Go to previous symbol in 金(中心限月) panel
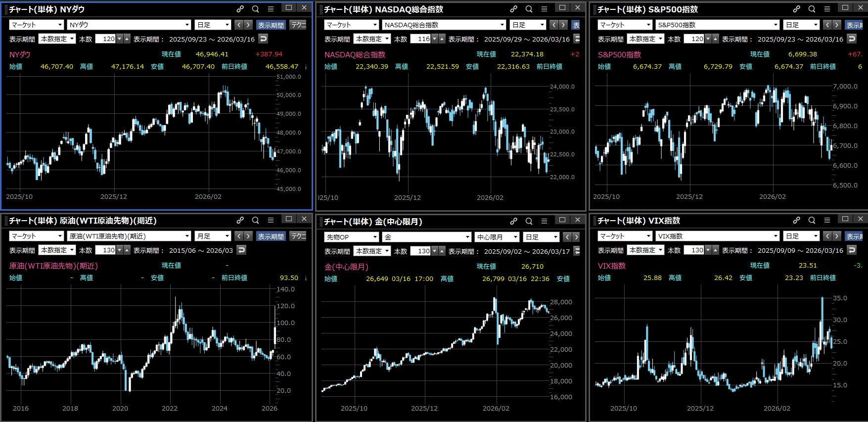Viewport: 868px width, 422px height. (x=567, y=237)
